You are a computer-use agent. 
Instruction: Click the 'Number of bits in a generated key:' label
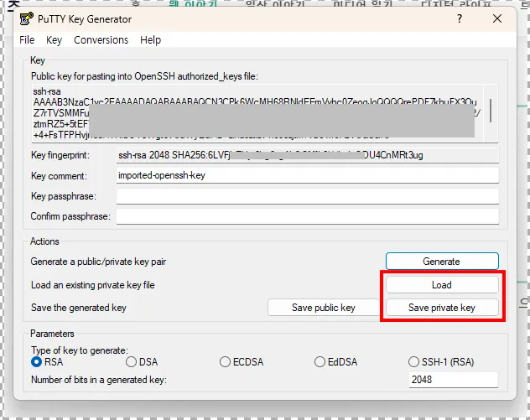point(99,380)
